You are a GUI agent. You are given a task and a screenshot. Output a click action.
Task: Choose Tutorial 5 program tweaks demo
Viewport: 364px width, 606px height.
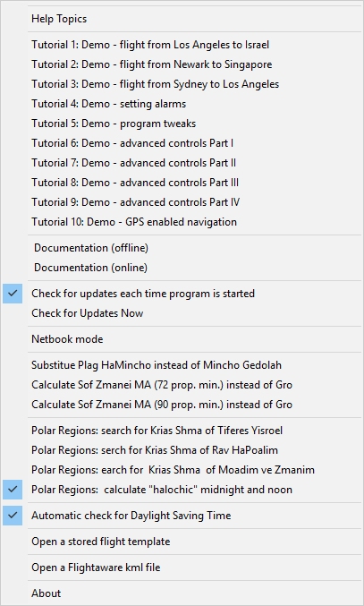(182, 124)
